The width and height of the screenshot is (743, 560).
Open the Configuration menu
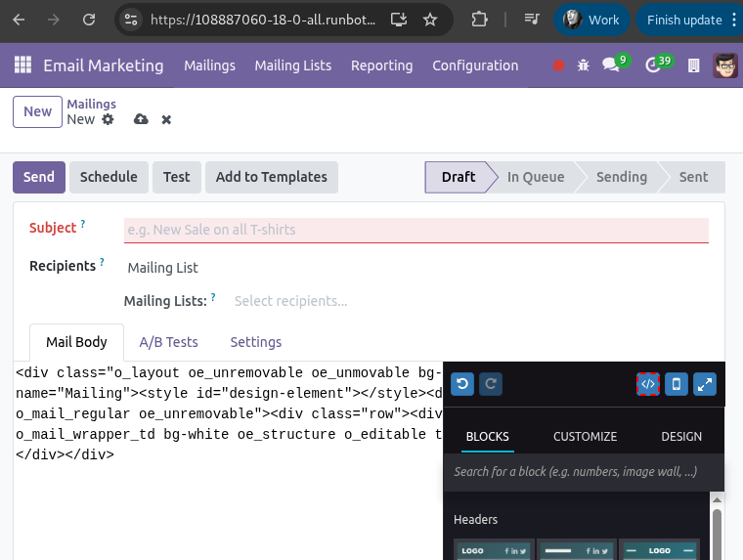point(475,65)
